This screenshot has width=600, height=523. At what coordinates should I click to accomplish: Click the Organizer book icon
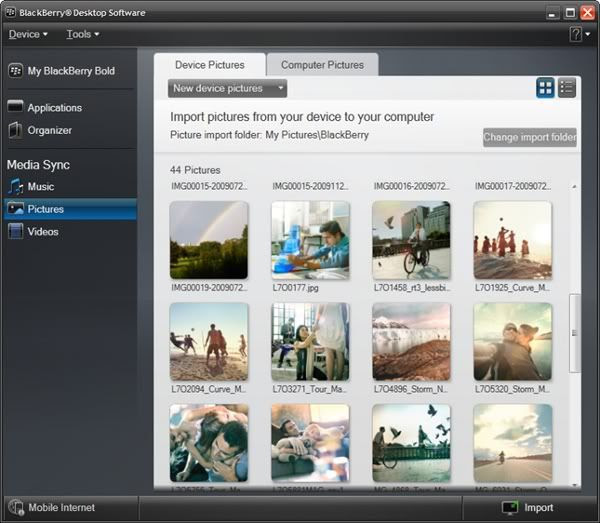click(x=15, y=130)
